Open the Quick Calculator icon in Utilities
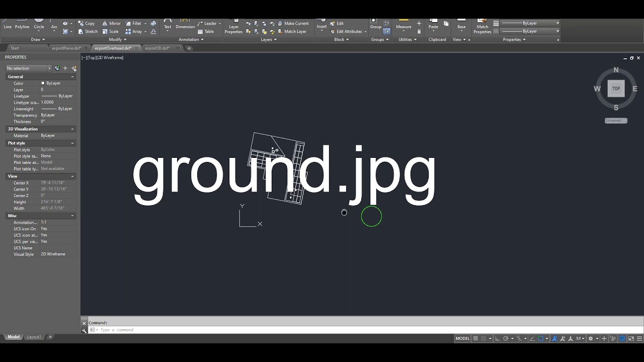Image resolution: width=644 pixels, height=362 pixels. [x=419, y=31]
